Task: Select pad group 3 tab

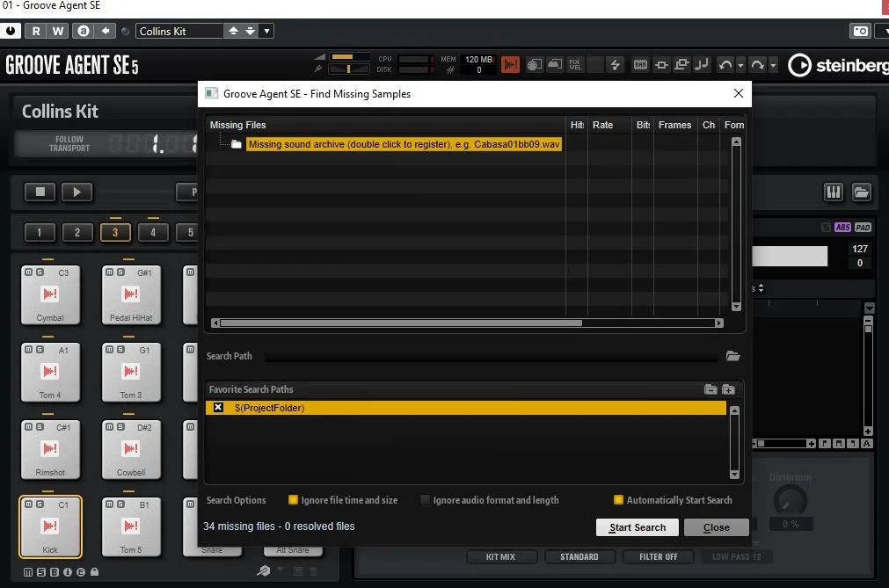Action: click(x=115, y=232)
